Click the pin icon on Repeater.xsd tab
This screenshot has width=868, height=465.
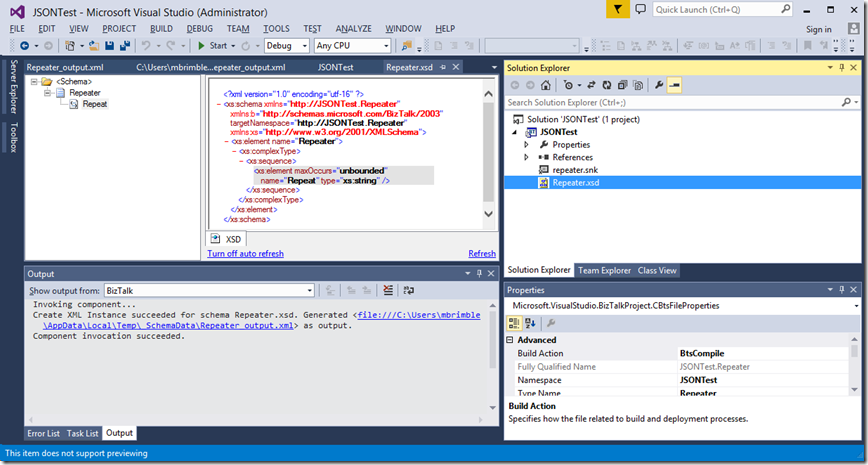[443, 67]
